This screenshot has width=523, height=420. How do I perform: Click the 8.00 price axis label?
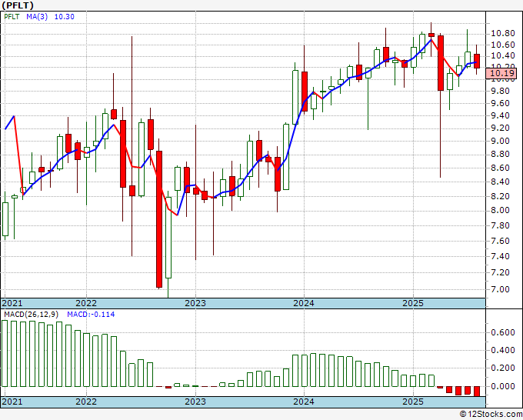pyautogui.click(x=501, y=211)
